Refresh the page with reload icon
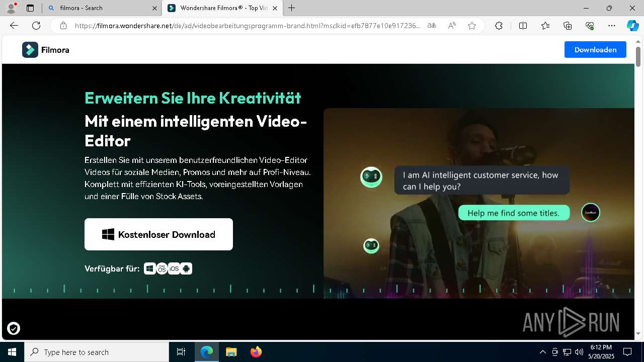The image size is (644, 362). [x=36, y=26]
